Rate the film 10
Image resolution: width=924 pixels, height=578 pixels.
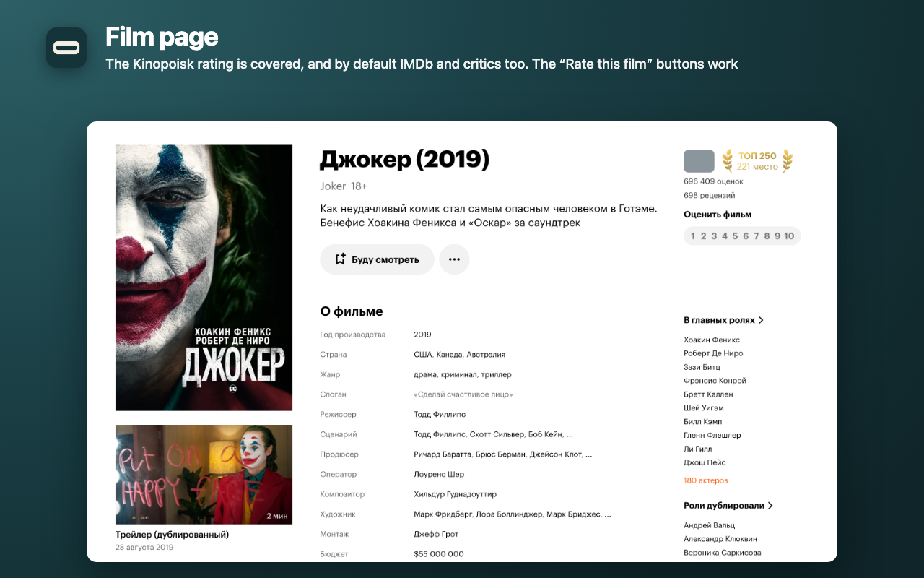789,236
